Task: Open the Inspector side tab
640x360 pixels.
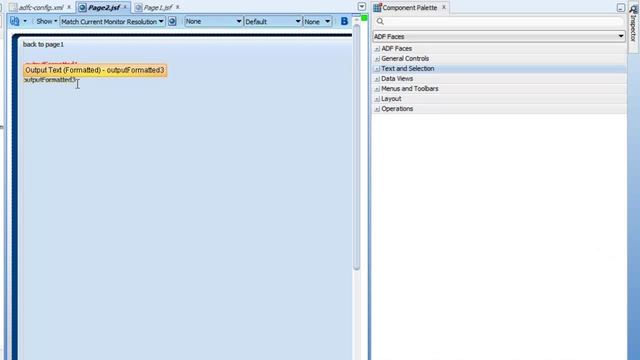Action: [633, 27]
